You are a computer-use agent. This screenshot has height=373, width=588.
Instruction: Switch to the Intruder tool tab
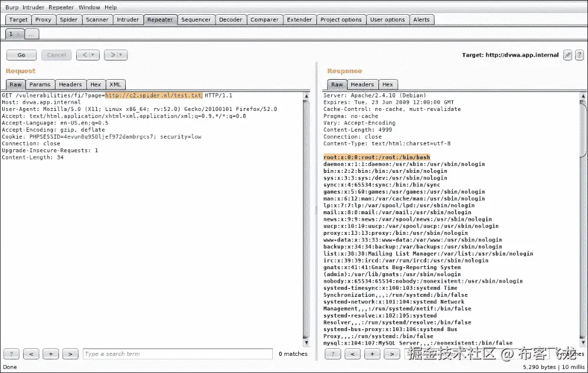coord(128,19)
